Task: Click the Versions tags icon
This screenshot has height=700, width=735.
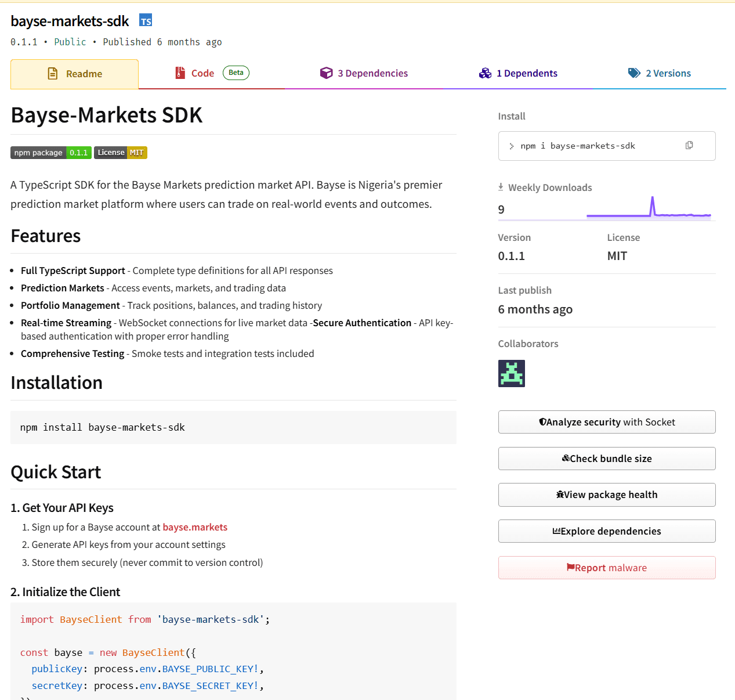Action: [634, 73]
